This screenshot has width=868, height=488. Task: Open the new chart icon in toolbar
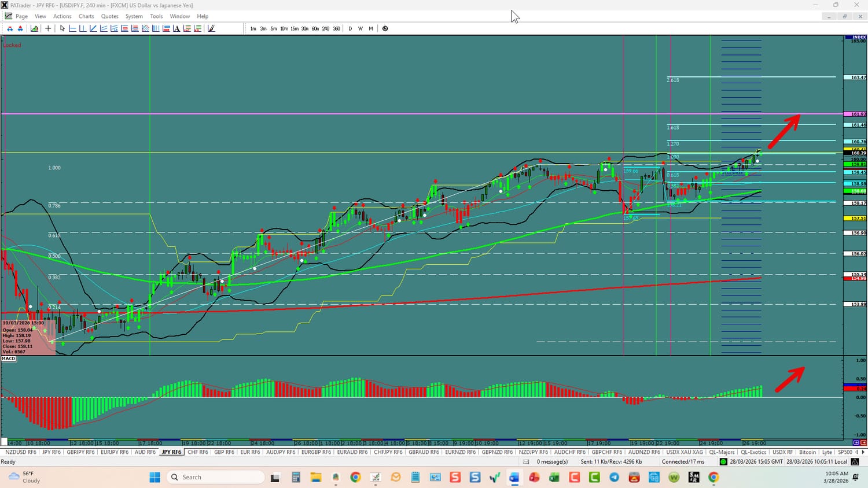(x=35, y=28)
